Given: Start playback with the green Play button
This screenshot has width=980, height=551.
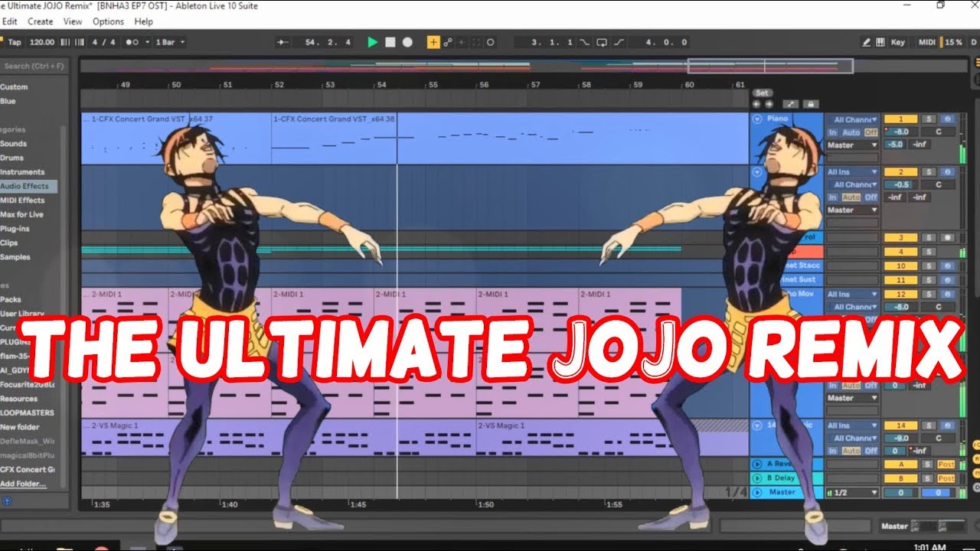Looking at the screenshot, I should point(372,42).
